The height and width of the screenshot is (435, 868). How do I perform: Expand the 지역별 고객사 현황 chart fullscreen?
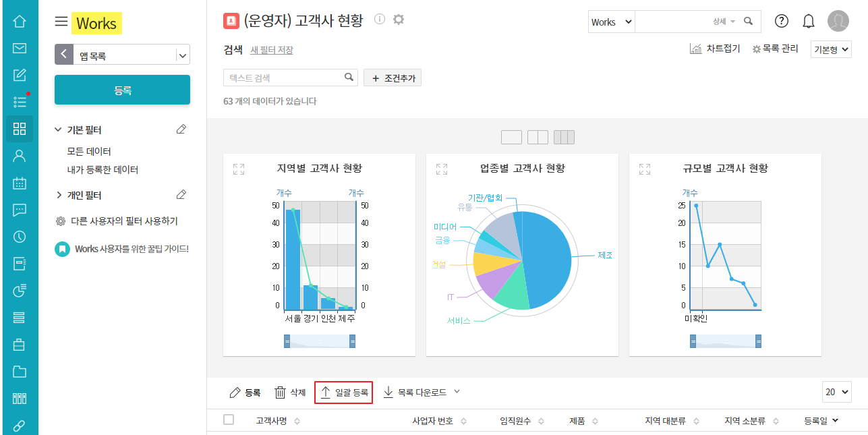coord(238,169)
